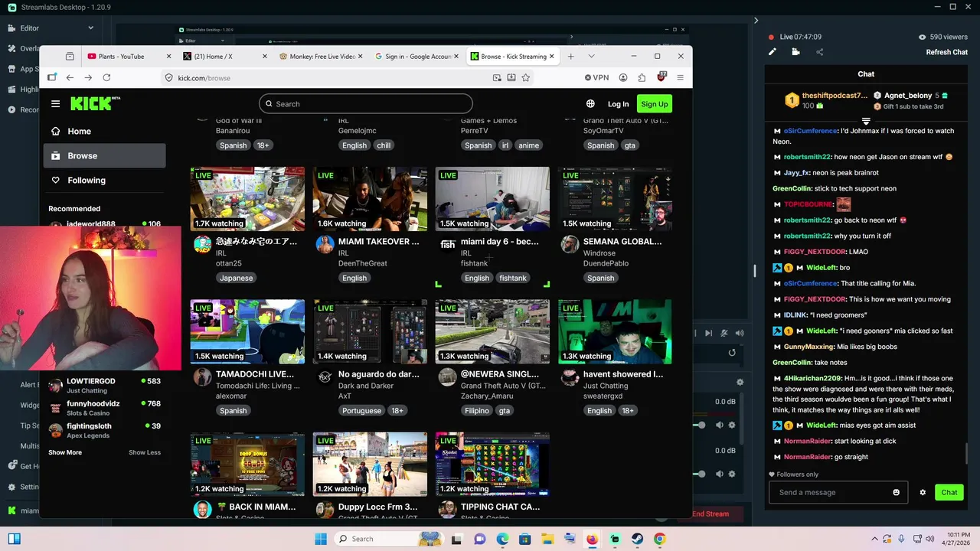Open Chrome from the Windows taskbar
Screen dimensions: 980x551
pos(659,539)
